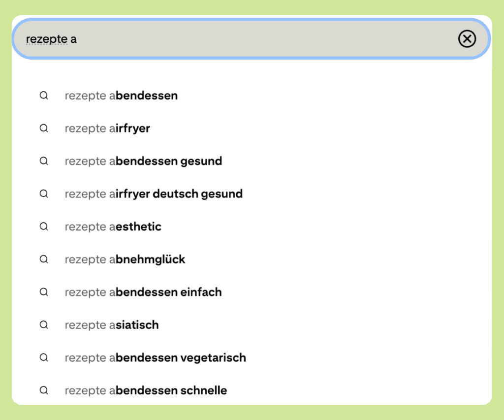Tap the magnifier icon by 'rezepte asiatisch'
The width and height of the screenshot is (504, 420).
44,325
